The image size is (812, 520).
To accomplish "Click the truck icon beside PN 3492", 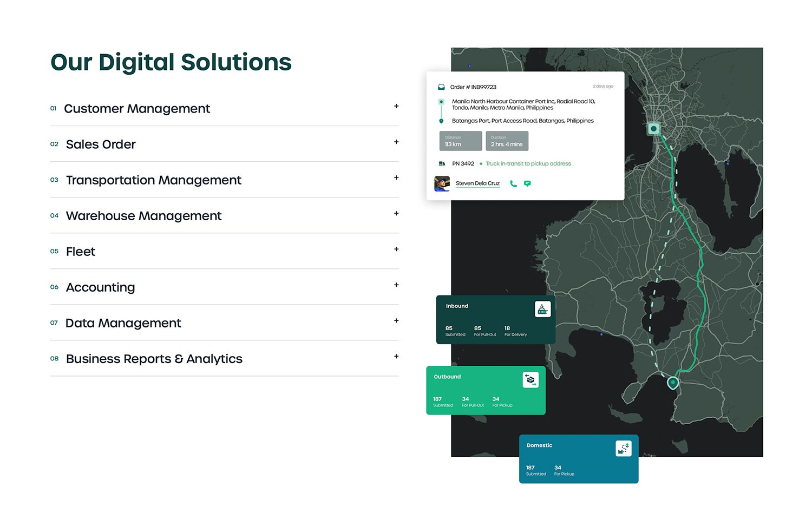I will click(x=442, y=164).
